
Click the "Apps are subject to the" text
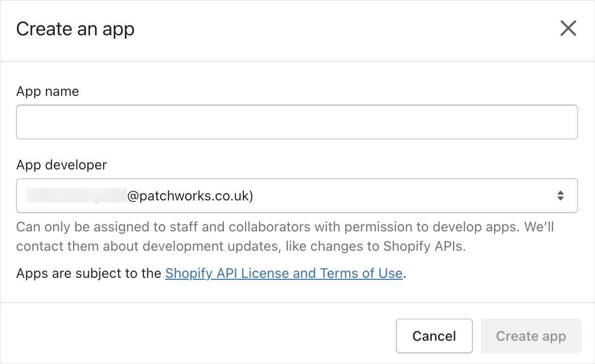pyautogui.click(x=89, y=273)
